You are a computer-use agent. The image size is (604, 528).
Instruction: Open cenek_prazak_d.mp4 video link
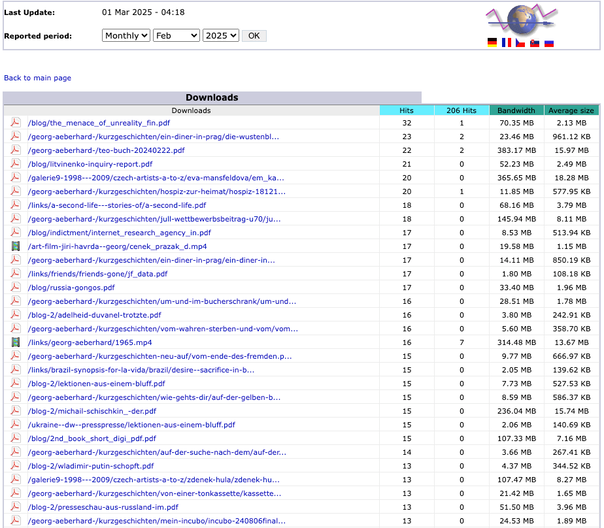(x=117, y=246)
